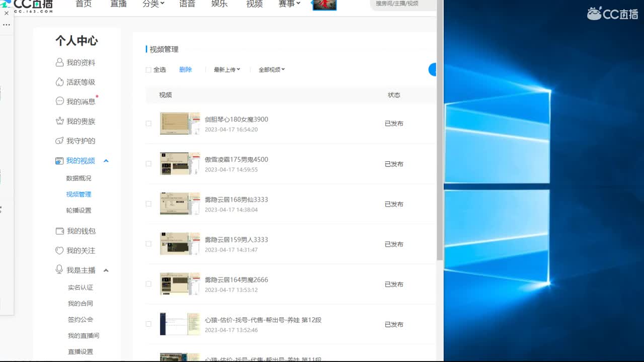Select 视频管理 submenu item
This screenshot has height=362, width=644.
pyautogui.click(x=78, y=195)
